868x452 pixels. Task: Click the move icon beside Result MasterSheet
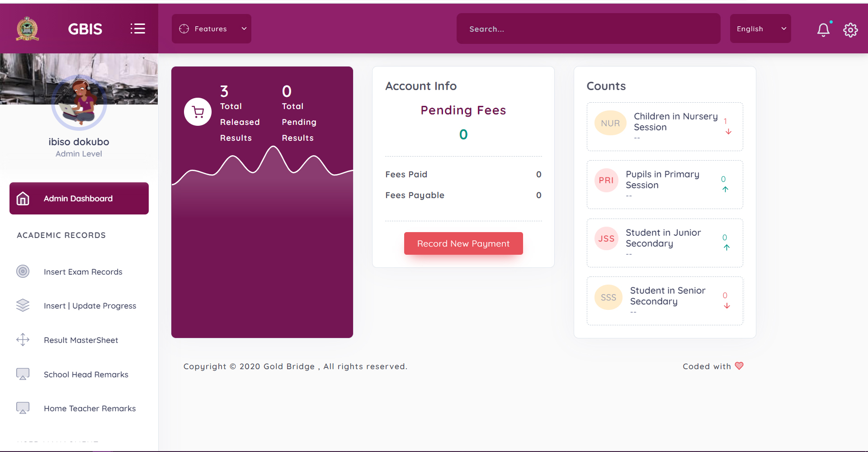[x=23, y=340]
